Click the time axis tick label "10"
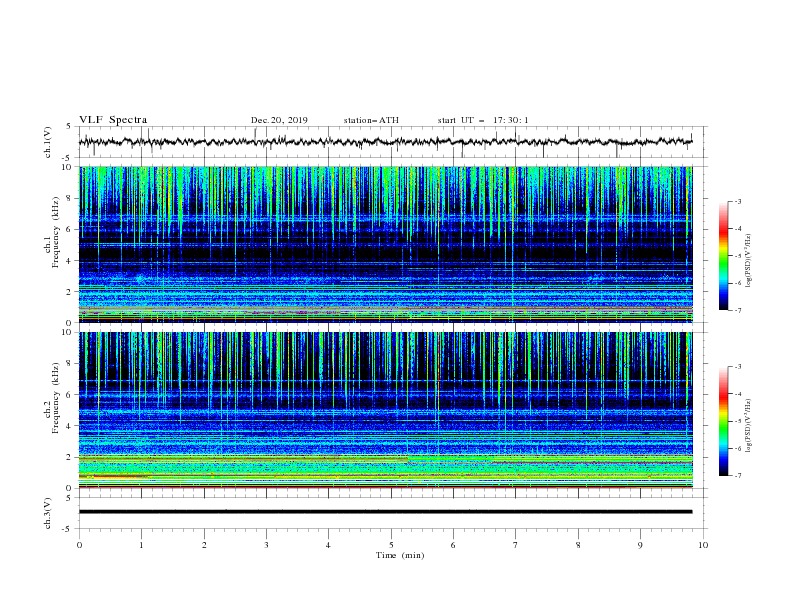 click(703, 545)
